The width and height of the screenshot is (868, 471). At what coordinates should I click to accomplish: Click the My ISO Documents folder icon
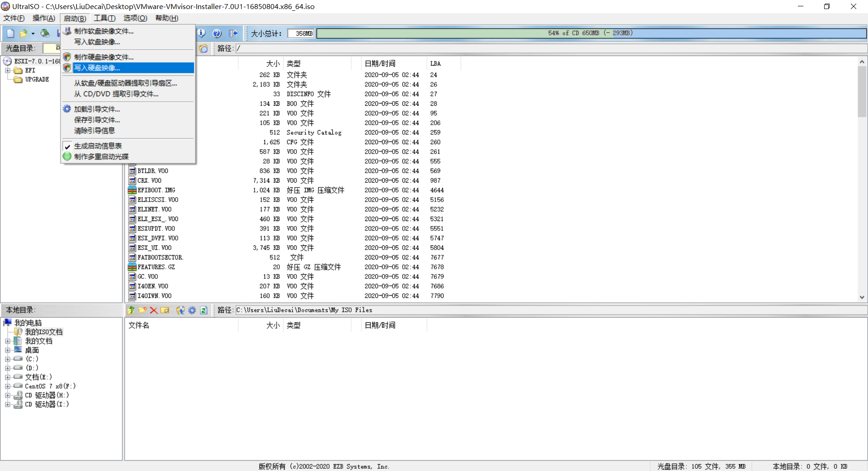point(18,332)
